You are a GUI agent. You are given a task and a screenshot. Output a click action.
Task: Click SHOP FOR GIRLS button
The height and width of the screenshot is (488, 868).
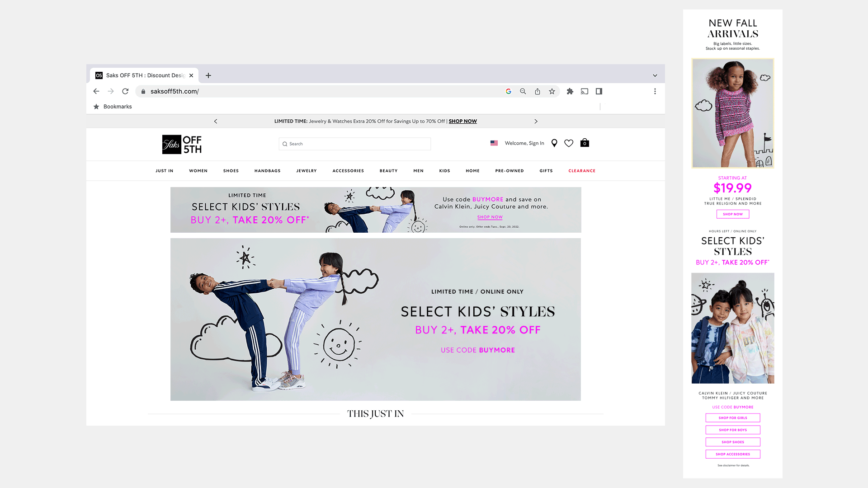pyautogui.click(x=733, y=418)
